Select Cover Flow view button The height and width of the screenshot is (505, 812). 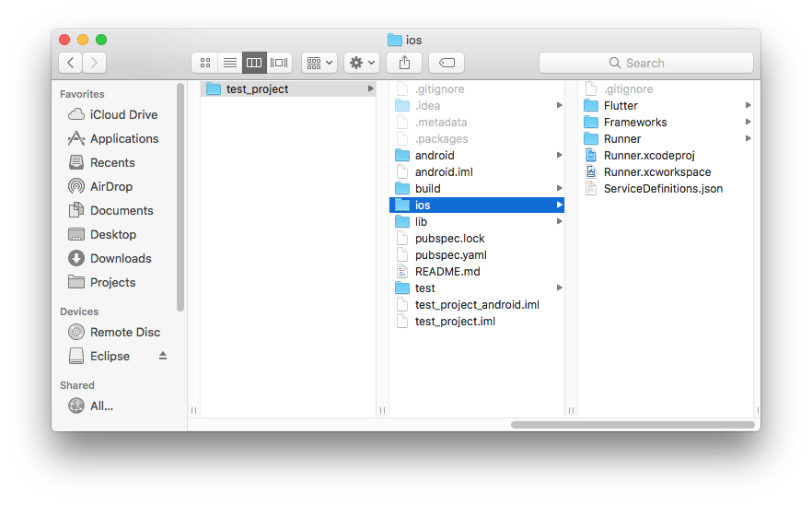pyautogui.click(x=279, y=63)
